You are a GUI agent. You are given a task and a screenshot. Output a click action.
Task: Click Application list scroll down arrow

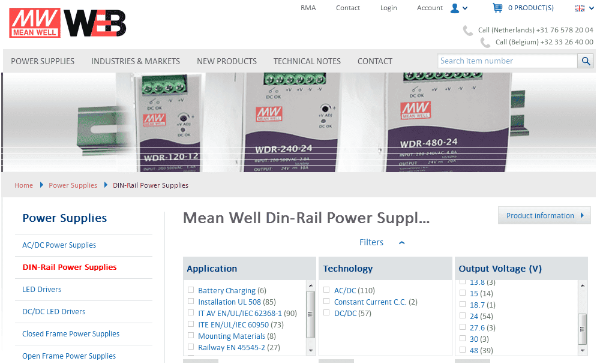point(311,351)
